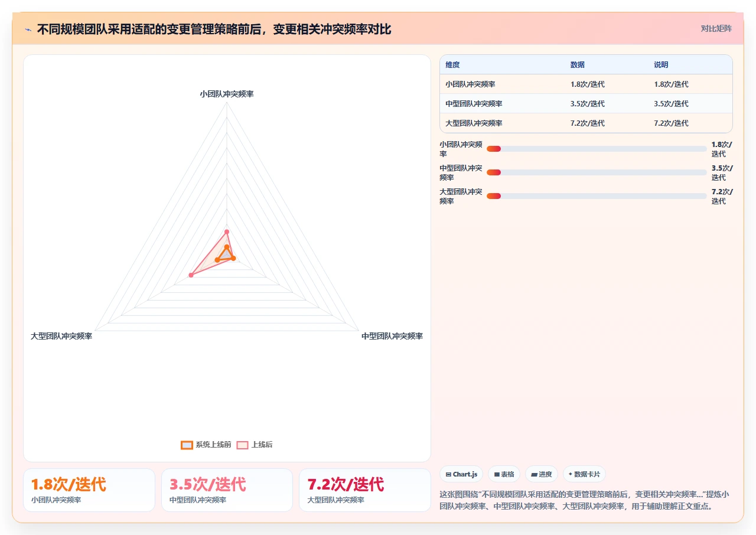Click the 表格 tag chip
The image size is (756, 535).
(504, 474)
